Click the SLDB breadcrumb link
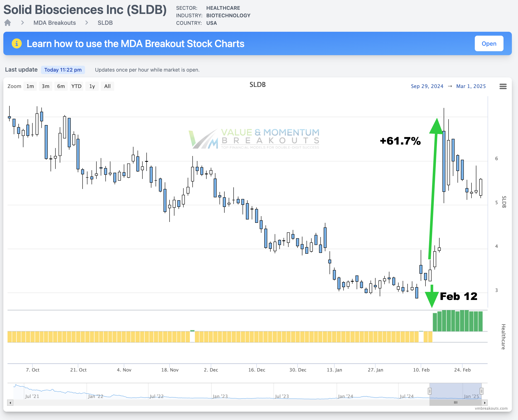The height and width of the screenshot is (420, 518). click(x=105, y=23)
